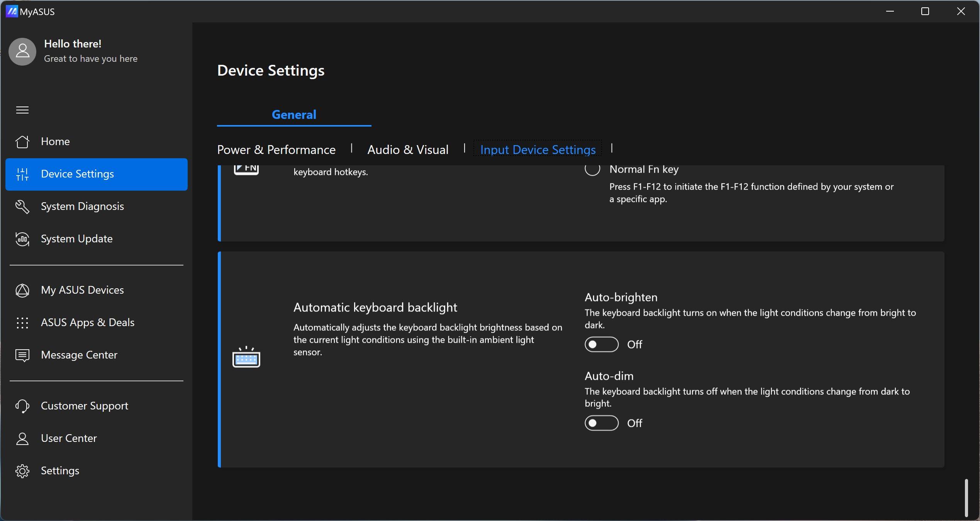
Task: Enable the Auto-brighten toggle
Action: 601,344
